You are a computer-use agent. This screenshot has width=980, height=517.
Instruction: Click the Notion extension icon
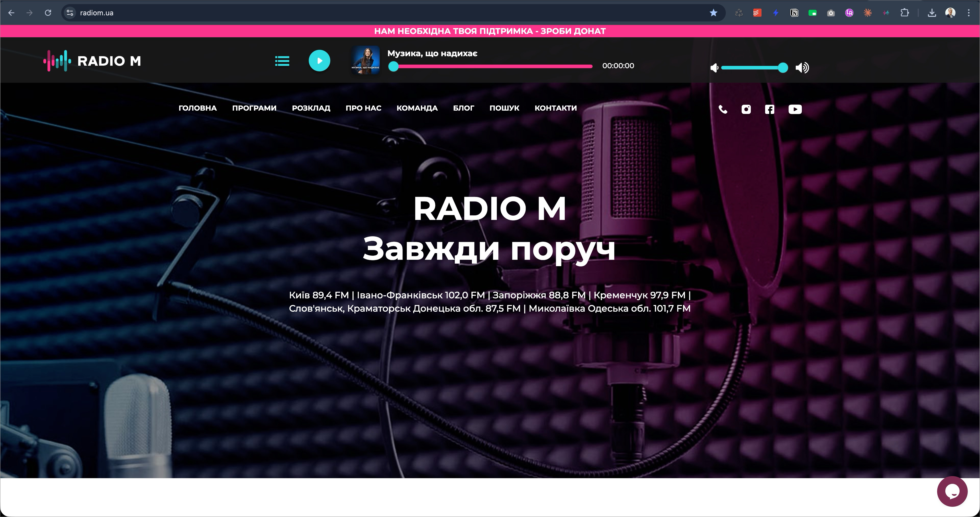tap(794, 13)
